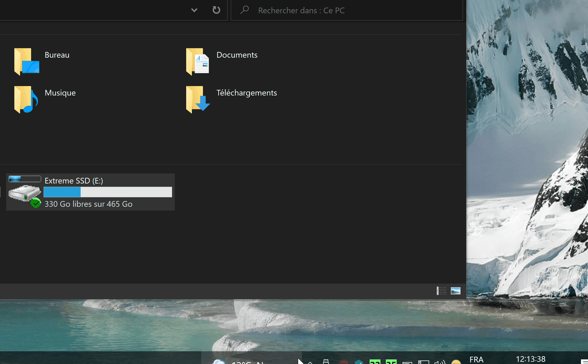Open the Bureau folder
This screenshot has height=364, width=588.
coord(27,61)
